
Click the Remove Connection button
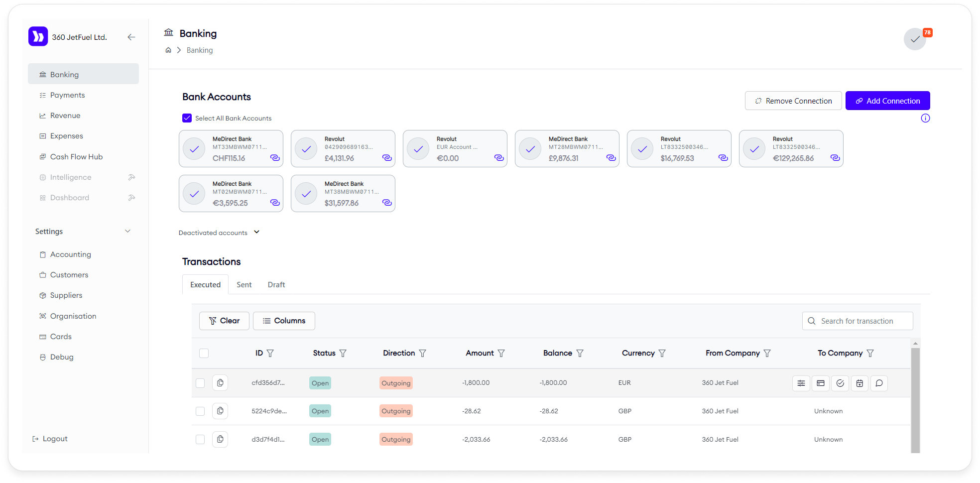tap(793, 101)
